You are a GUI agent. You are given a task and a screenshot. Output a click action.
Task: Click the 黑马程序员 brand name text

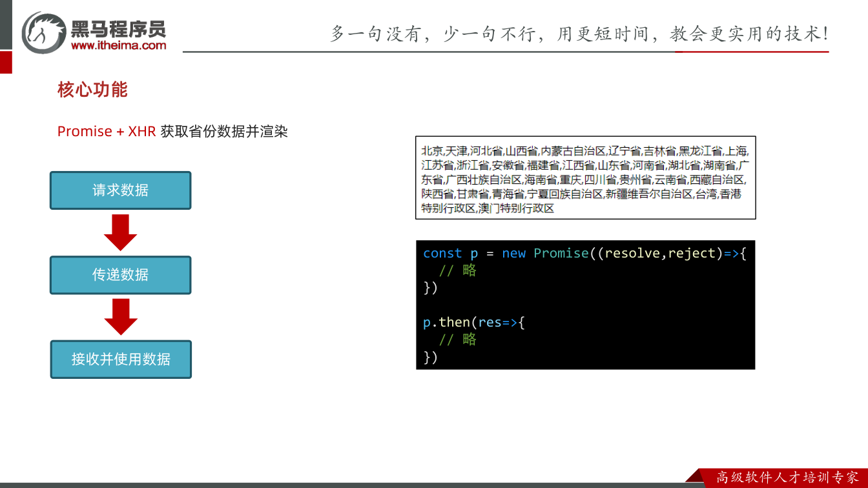tap(118, 28)
